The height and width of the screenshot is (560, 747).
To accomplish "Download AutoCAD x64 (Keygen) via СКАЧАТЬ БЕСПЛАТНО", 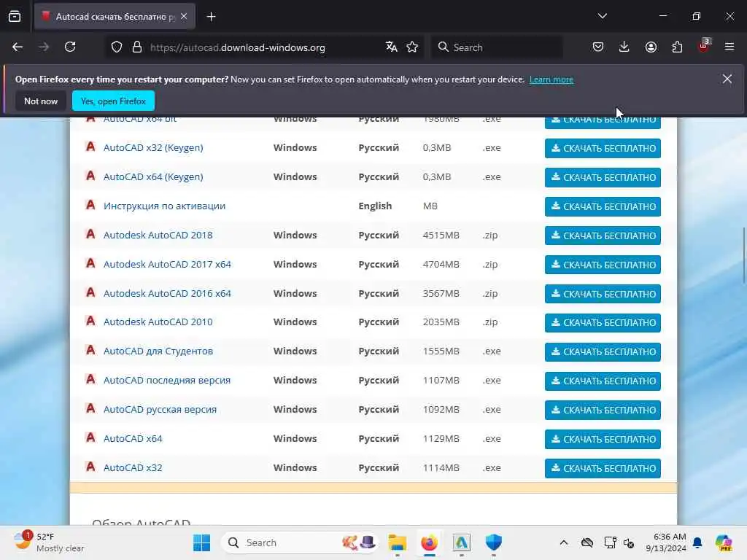I will point(603,177).
